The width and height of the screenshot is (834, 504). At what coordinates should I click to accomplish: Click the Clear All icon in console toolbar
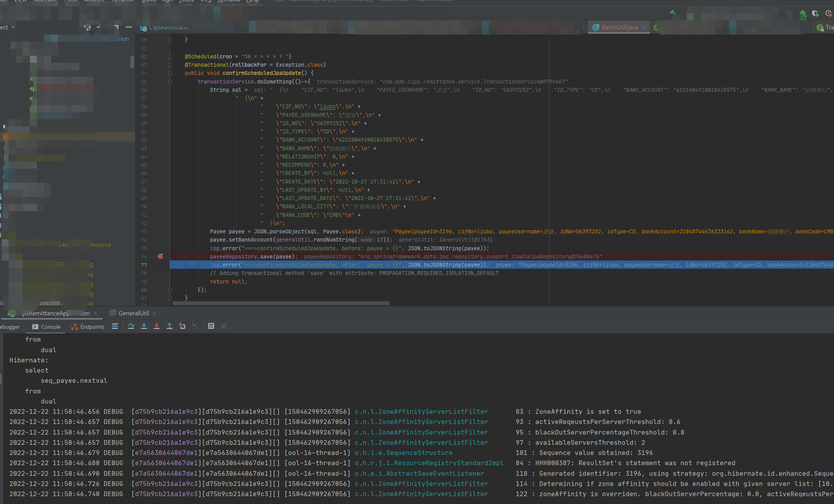(182, 326)
